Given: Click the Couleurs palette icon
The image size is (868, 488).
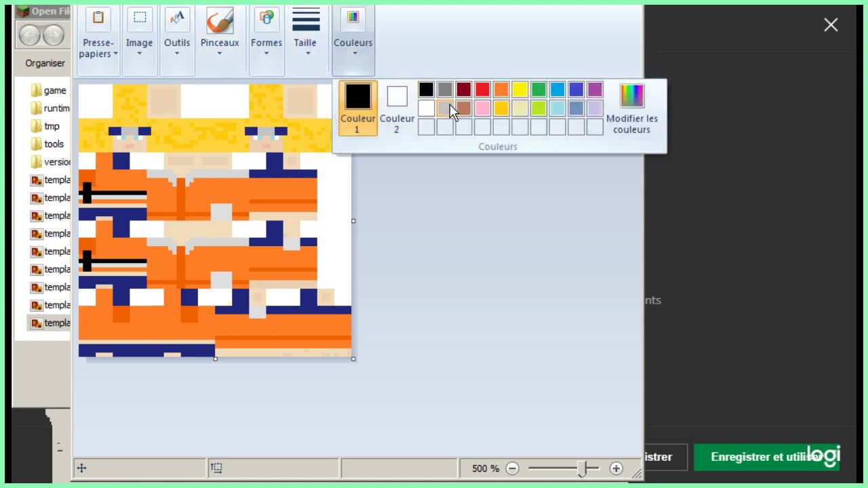Looking at the screenshot, I should coord(353,18).
